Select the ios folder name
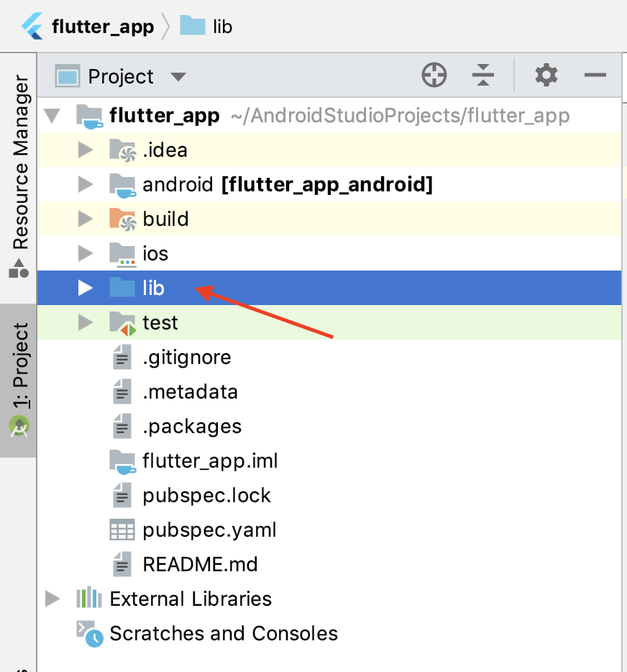Image resolution: width=627 pixels, height=672 pixels. (155, 254)
